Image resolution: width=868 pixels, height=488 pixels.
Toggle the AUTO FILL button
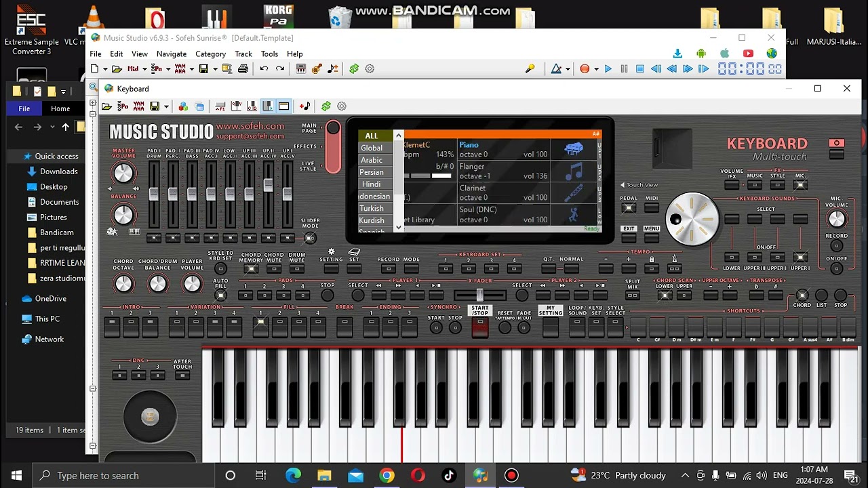[x=220, y=296]
